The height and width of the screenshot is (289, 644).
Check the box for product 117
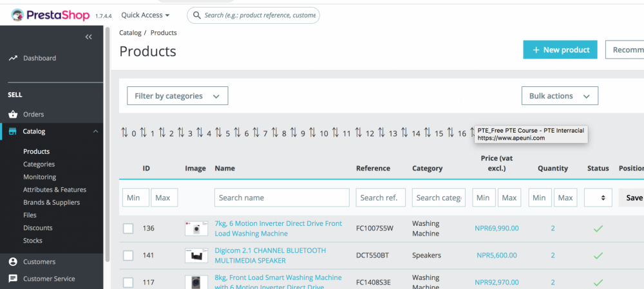click(129, 283)
